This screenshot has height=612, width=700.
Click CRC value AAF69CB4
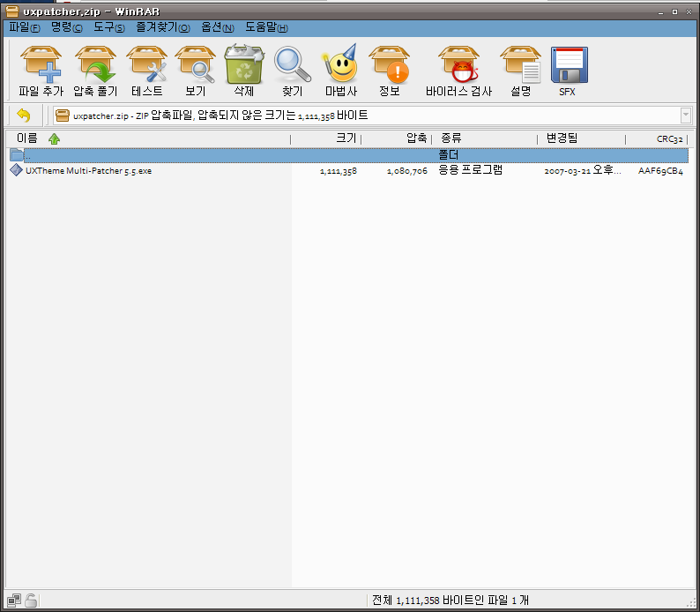[660, 171]
